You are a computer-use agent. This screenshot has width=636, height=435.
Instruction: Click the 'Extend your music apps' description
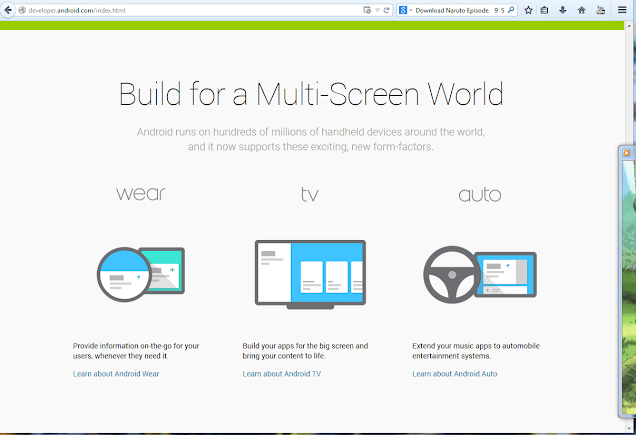click(x=476, y=351)
